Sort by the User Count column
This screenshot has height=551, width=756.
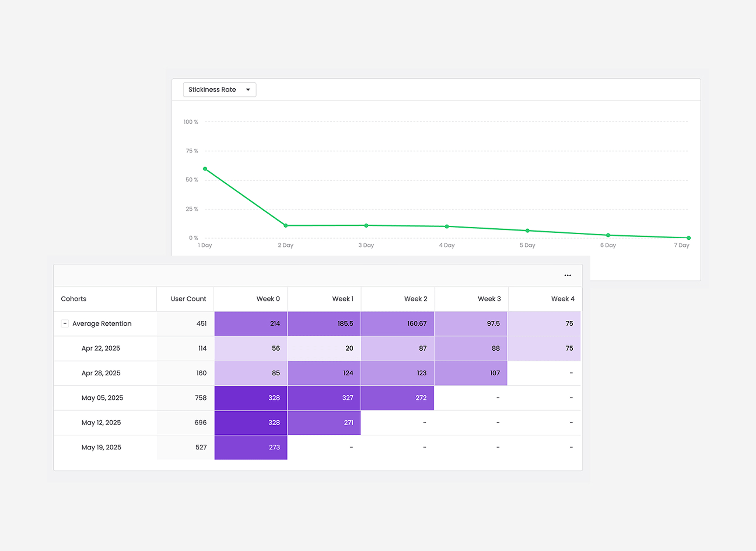(x=188, y=298)
